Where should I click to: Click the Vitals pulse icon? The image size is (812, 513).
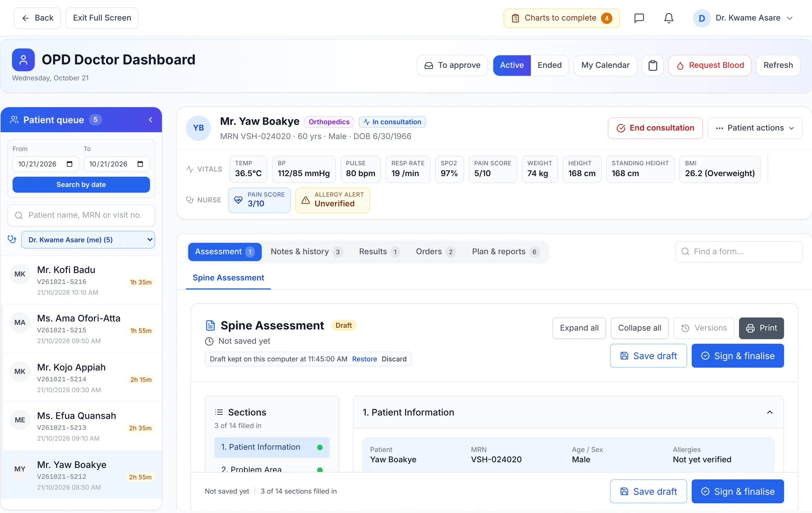click(x=190, y=169)
